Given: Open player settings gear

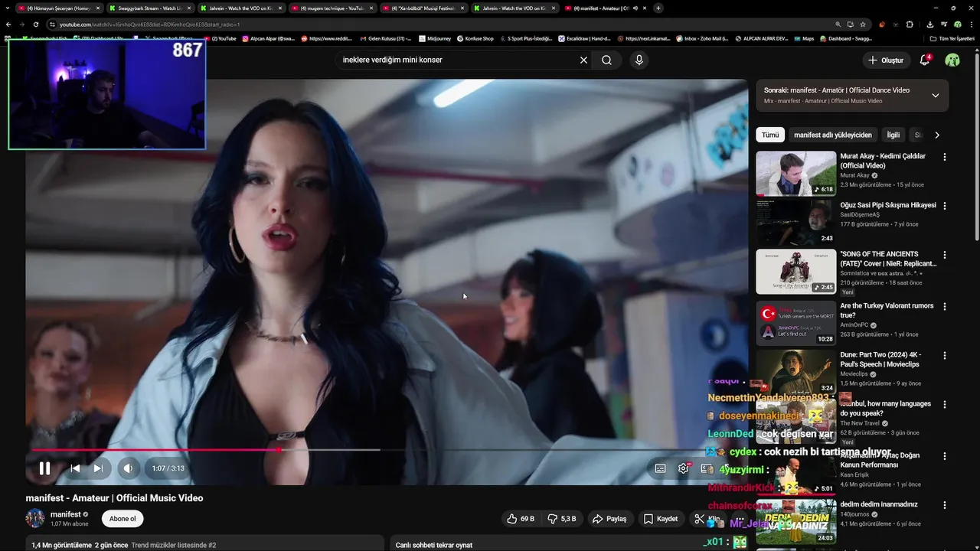Looking at the screenshot, I should (684, 468).
